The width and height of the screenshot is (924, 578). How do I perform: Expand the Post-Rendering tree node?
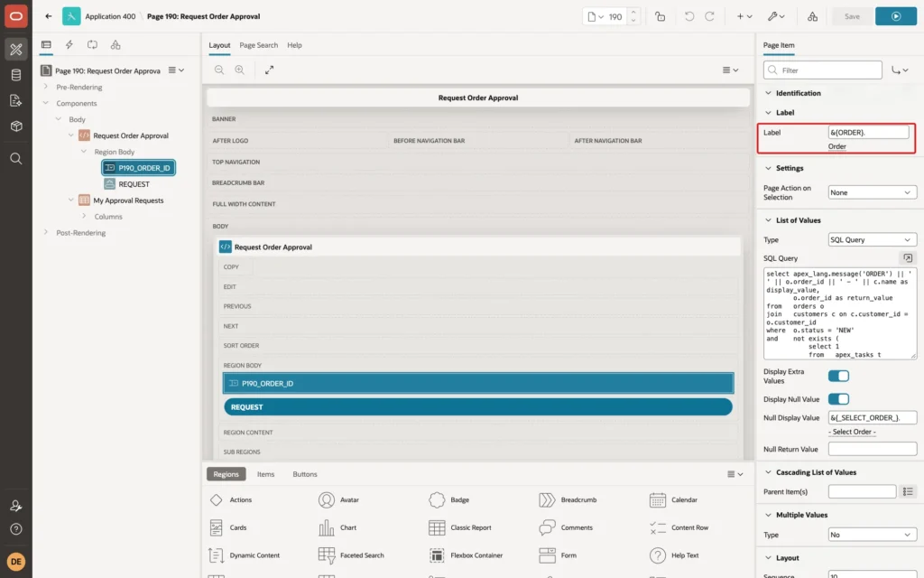pos(45,232)
